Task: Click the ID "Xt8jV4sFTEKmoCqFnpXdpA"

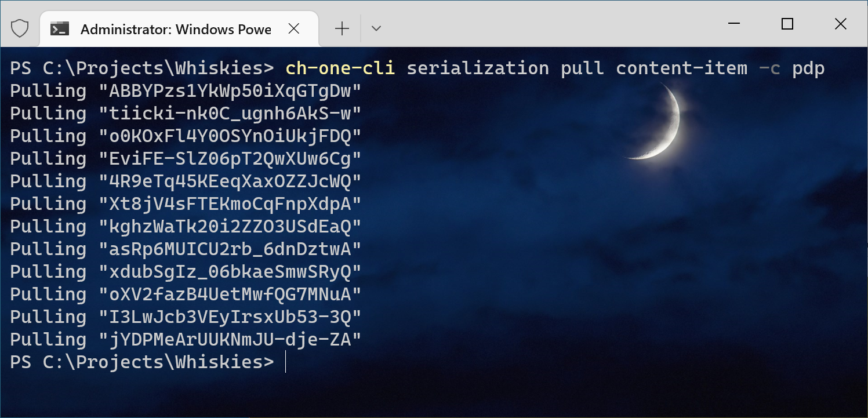Action: [230, 204]
